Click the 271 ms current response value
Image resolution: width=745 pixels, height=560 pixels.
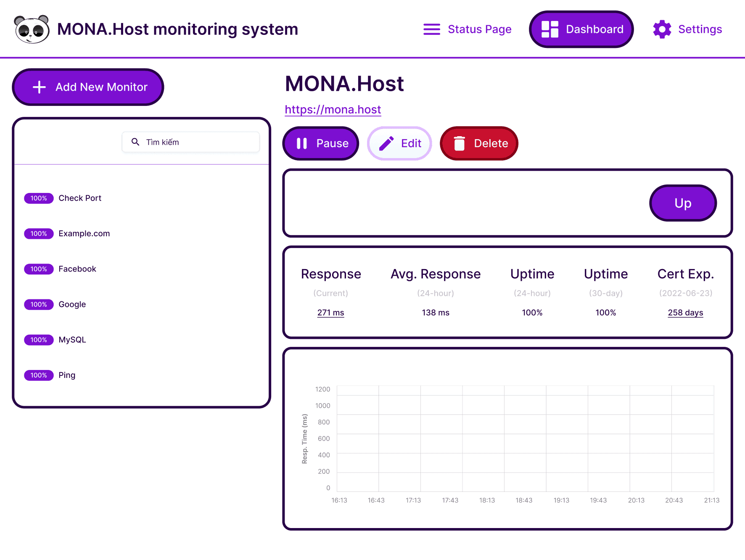330,312
